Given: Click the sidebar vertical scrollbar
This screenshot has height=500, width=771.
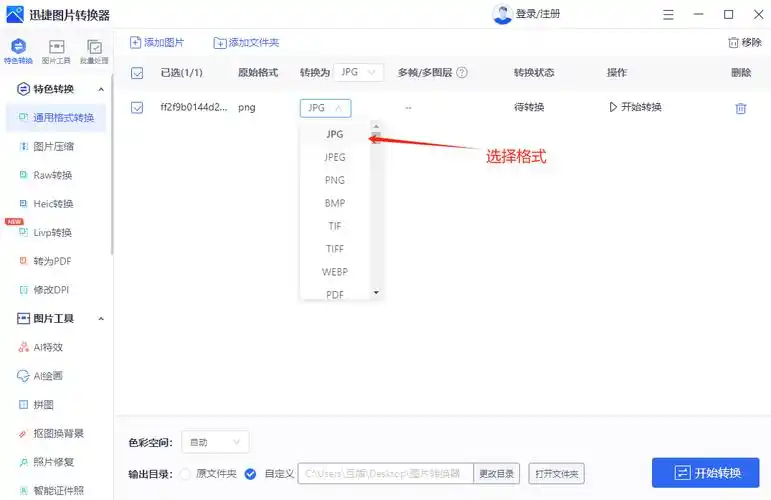Looking at the screenshot, I should pyautogui.click(x=112, y=165).
